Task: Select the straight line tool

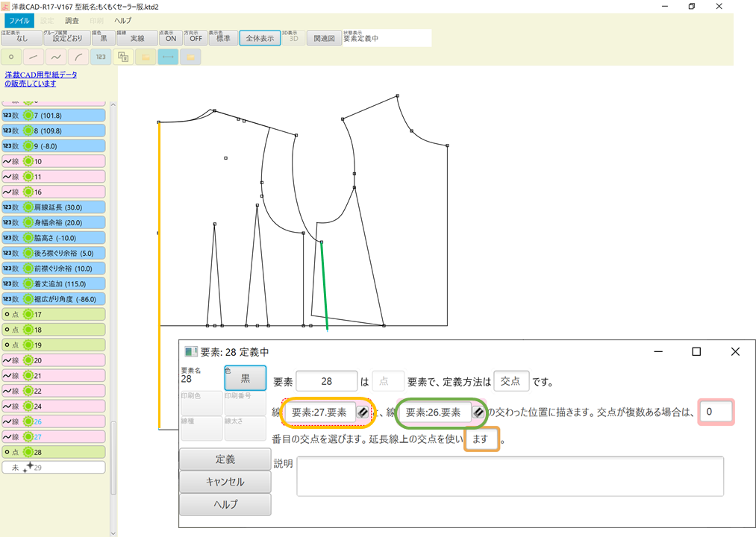Action: point(33,57)
